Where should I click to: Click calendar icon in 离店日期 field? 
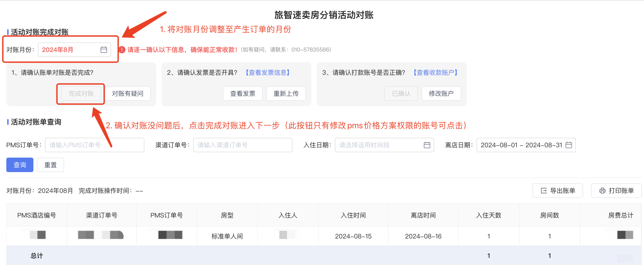(x=569, y=145)
